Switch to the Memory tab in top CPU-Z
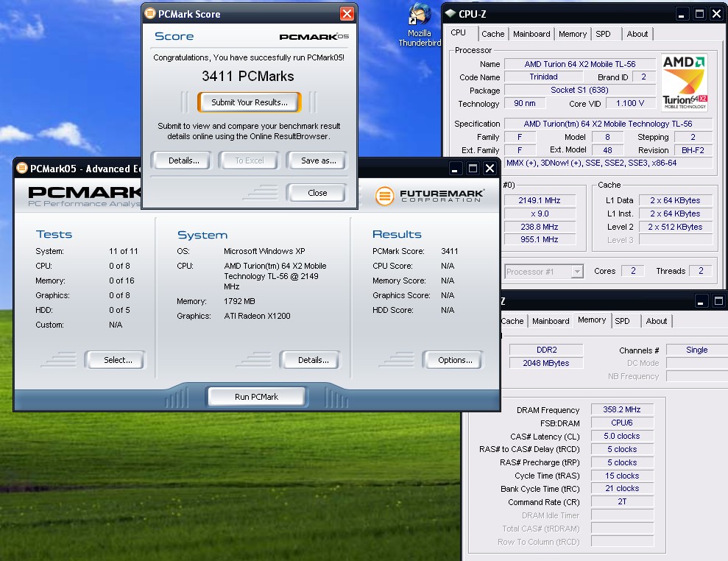The height and width of the screenshot is (561, 728). (x=573, y=34)
